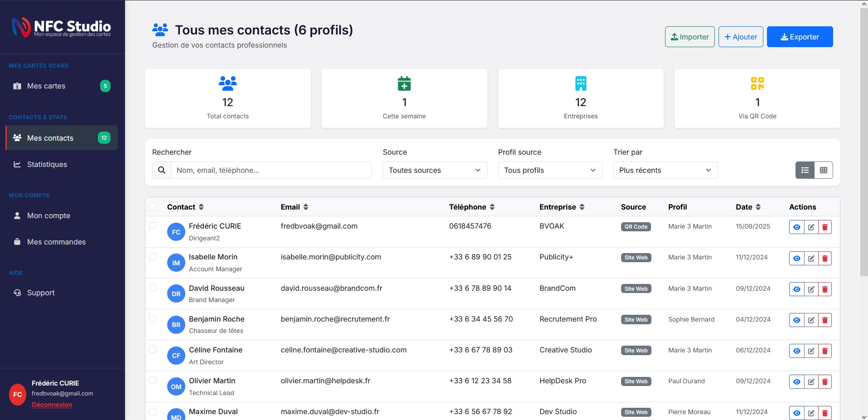Go to Statistiques in the sidebar
The image size is (868, 420).
tap(47, 164)
